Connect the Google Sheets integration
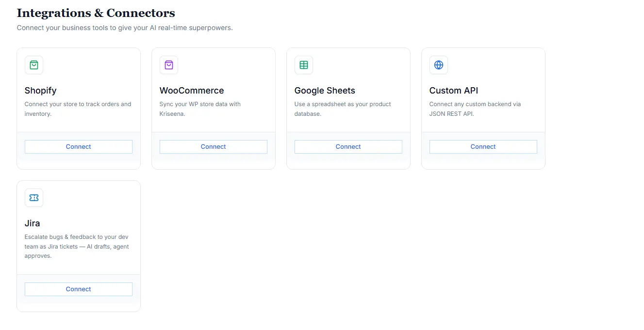Image resolution: width=644 pixels, height=330 pixels. pos(348,147)
